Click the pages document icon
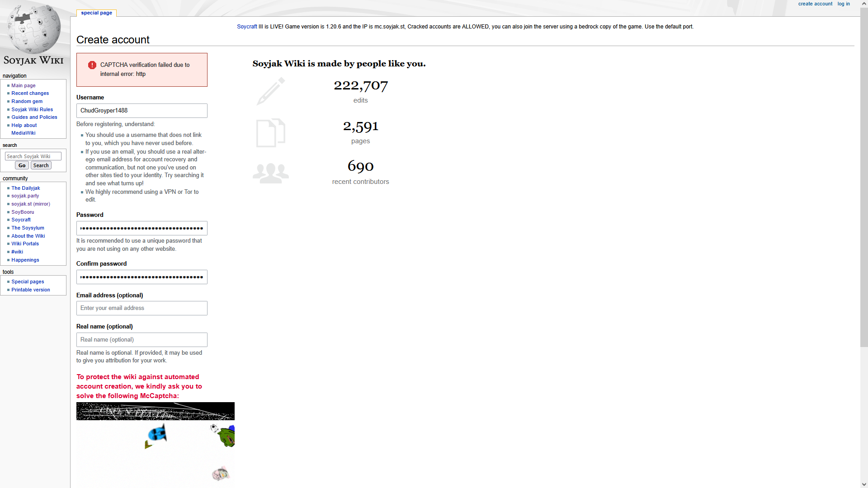 tap(270, 133)
